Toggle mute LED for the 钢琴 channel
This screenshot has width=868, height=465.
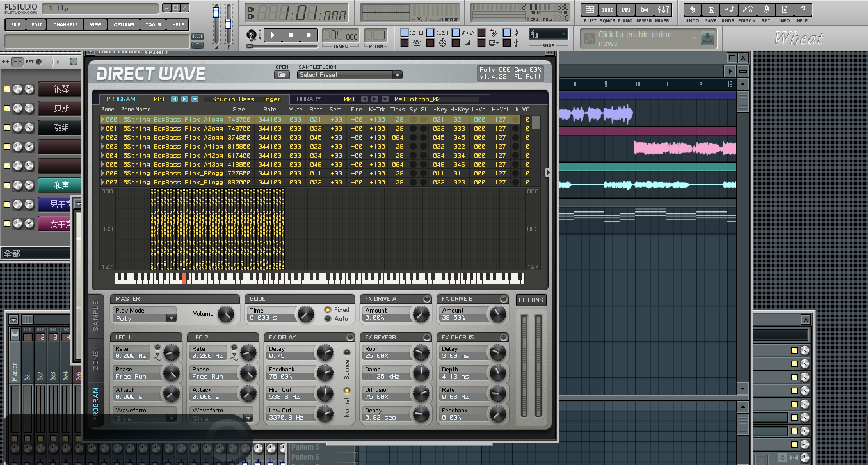point(7,89)
